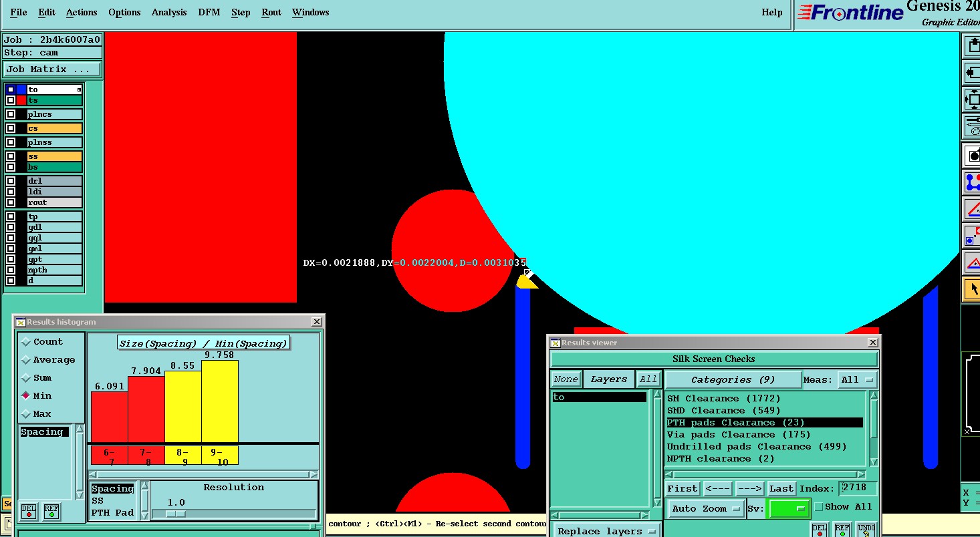The image size is (980, 537).
Task: Toggle checkbox for layer cs
Action: coord(10,128)
